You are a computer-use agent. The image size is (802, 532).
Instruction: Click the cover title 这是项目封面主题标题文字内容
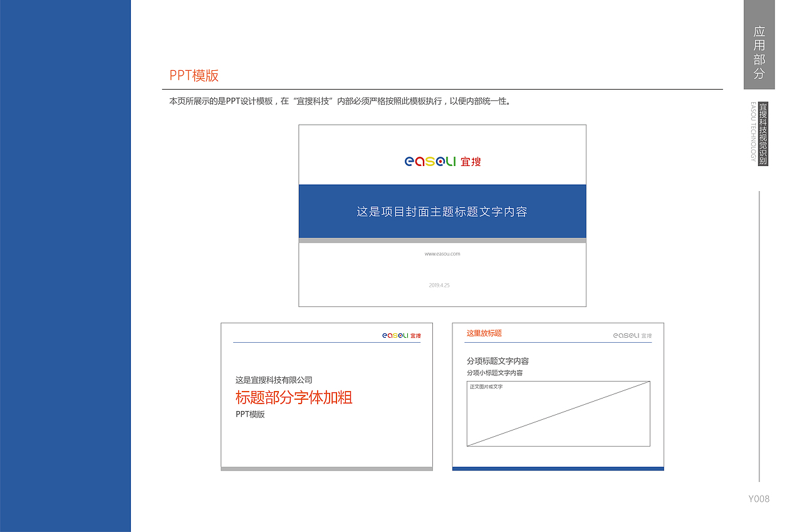coord(442,212)
